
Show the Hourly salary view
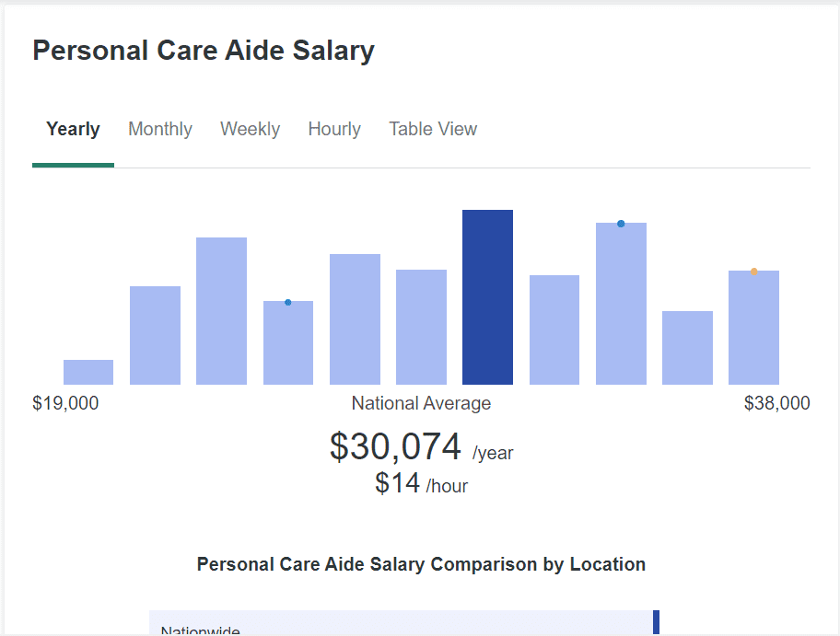point(334,130)
